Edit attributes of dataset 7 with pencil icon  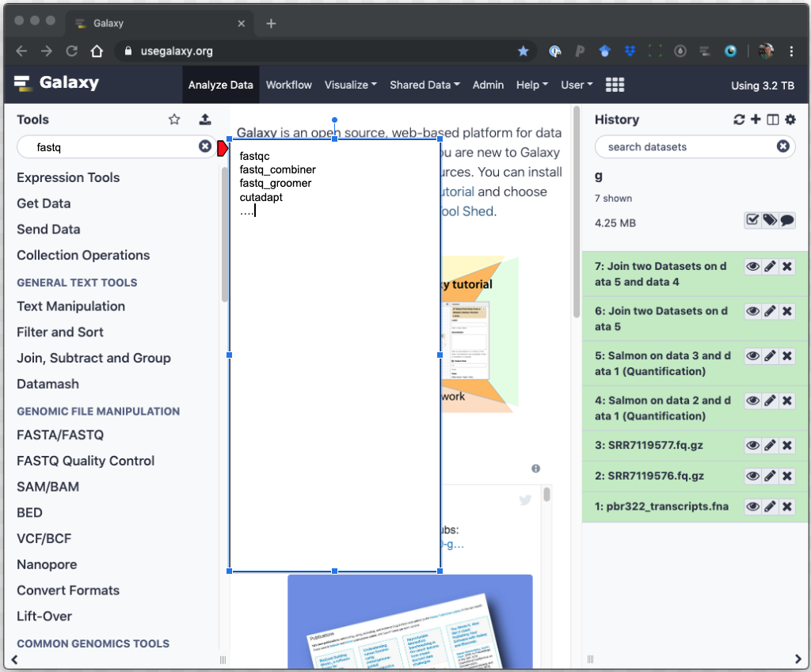[x=770, y=266]
